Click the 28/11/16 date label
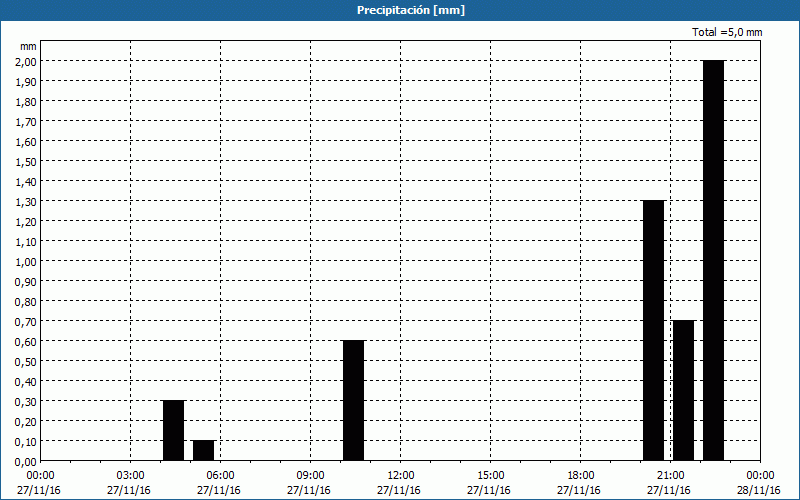 [759, 490]
